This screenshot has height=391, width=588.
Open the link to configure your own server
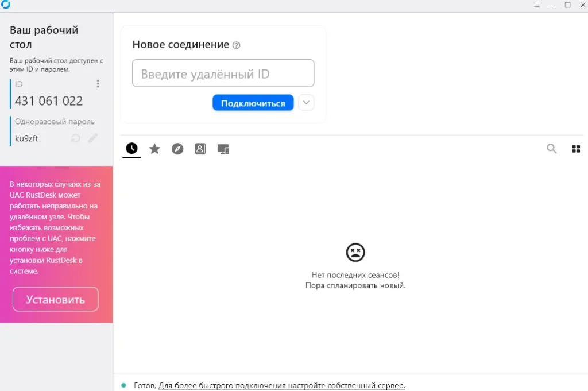tap(281, 385)
